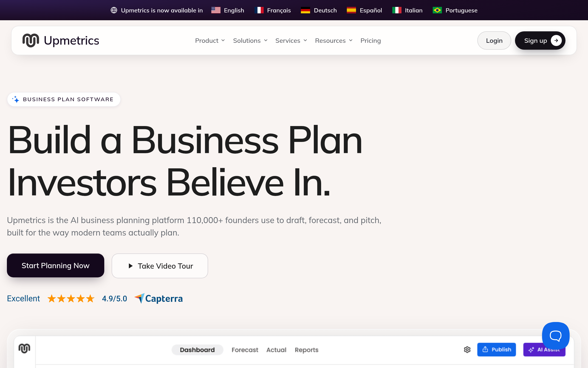Click 'Upmetrics is now available in' text
Viewport: 588px width, 368px height.
pos(162,10)
